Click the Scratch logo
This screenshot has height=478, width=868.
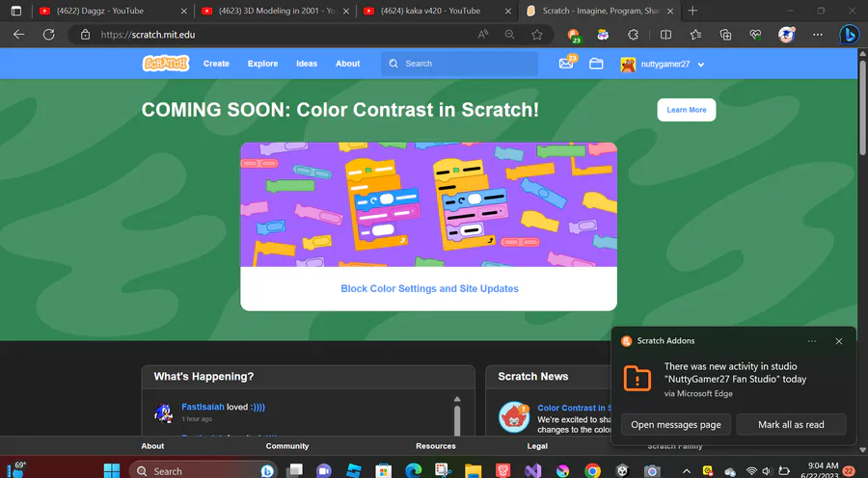click(x=166, y=64)
